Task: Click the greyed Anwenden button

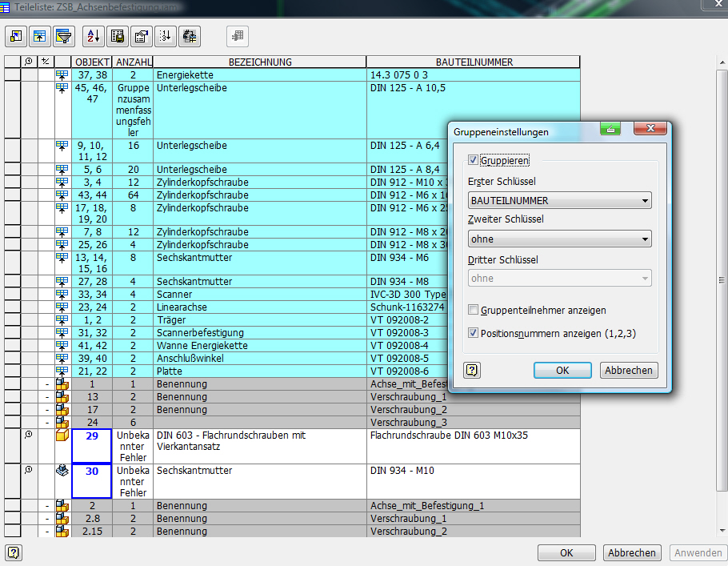Action: [x=698, y=553]
